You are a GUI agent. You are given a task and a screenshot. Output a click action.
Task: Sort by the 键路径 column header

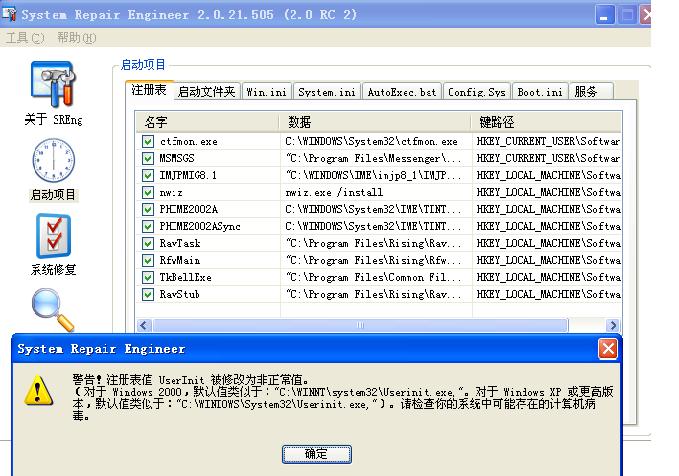coord(546,122)
